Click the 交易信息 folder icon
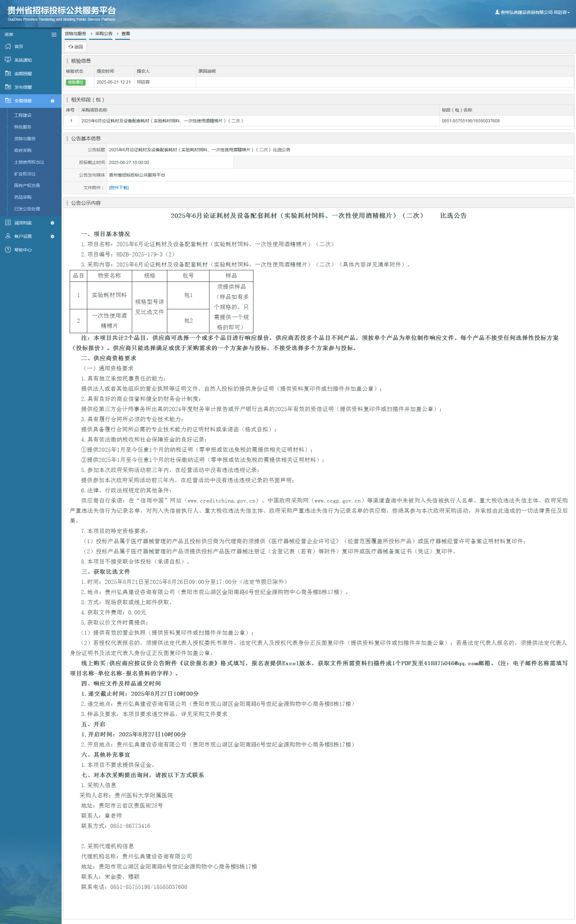576x924 pixels. tap(8, 101)
